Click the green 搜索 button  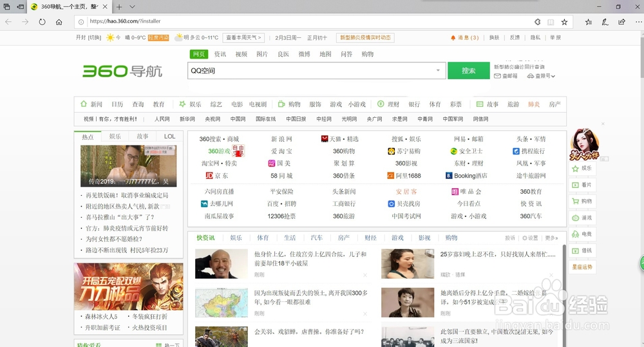click(469, 71)
